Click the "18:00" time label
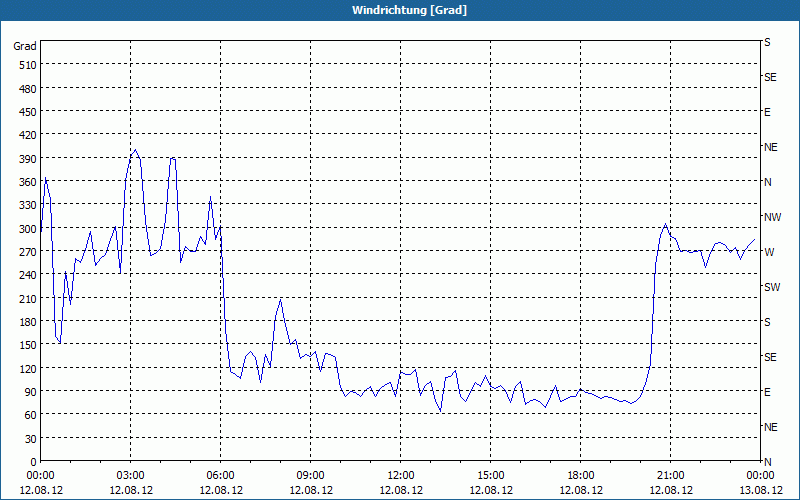Image resolution: width=800 pixels, height=500 pixels. tap(581, 476)
